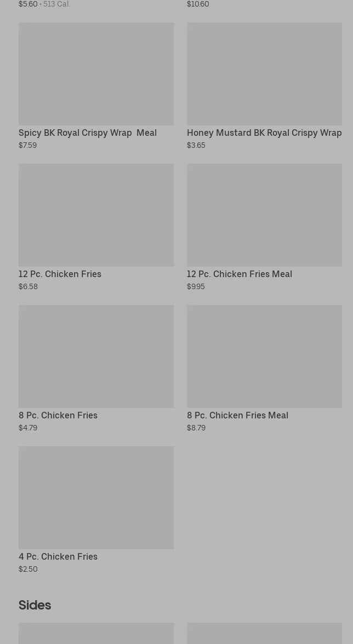Click the 8 Pc. Chicken Fries title
The image size is (353, 644).
58,415
